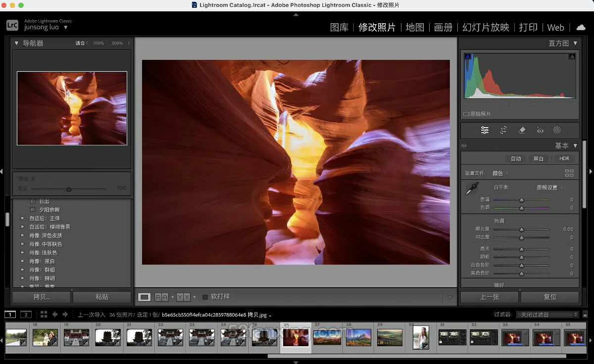
Task: Open the 配置文件 颜色 profile dropdown
Action: [x=500, y=173]
